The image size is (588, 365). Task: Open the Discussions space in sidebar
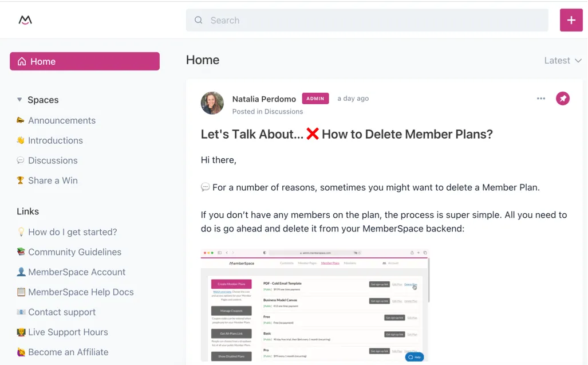pos(53,160)
